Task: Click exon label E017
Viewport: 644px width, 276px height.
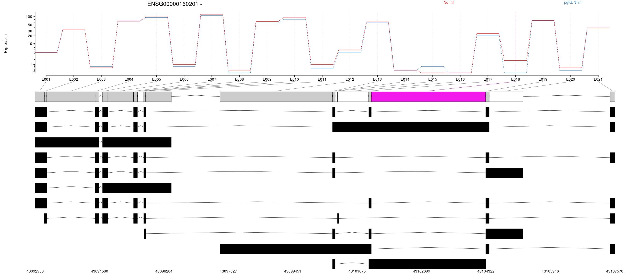Action: coord(488,79)
